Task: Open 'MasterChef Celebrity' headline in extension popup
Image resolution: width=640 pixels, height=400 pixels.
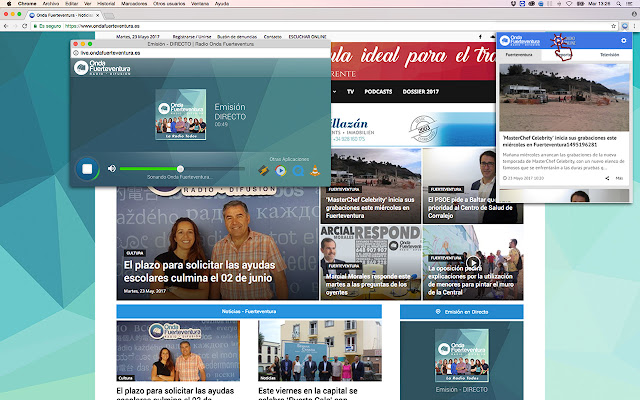Action: tap(560, 141)
